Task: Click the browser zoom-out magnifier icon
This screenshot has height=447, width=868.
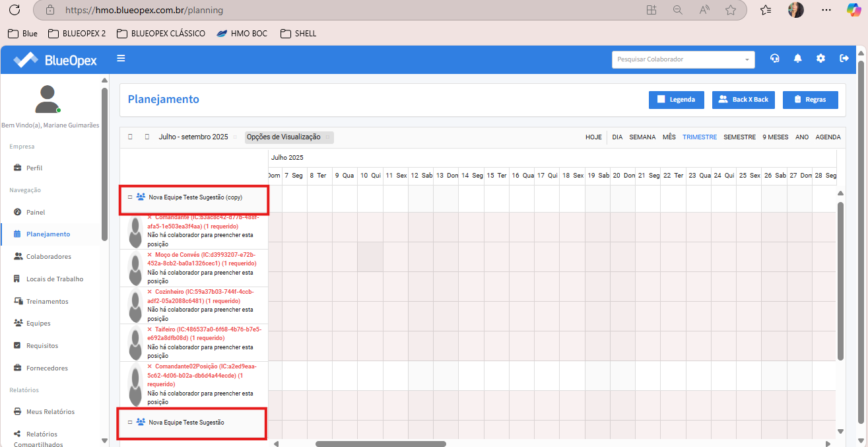Action: (x=677, y=10)
